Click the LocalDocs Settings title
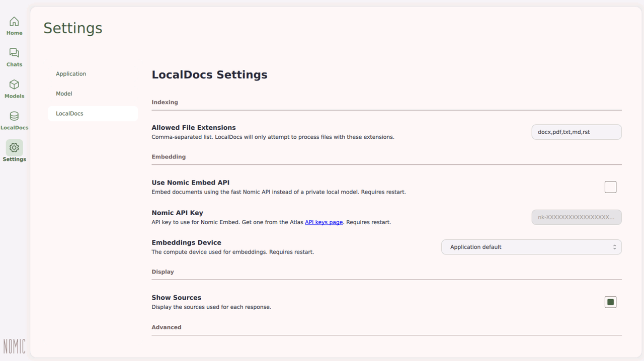The height and width of the screenshot is (361, 644). tap(209, 75)
